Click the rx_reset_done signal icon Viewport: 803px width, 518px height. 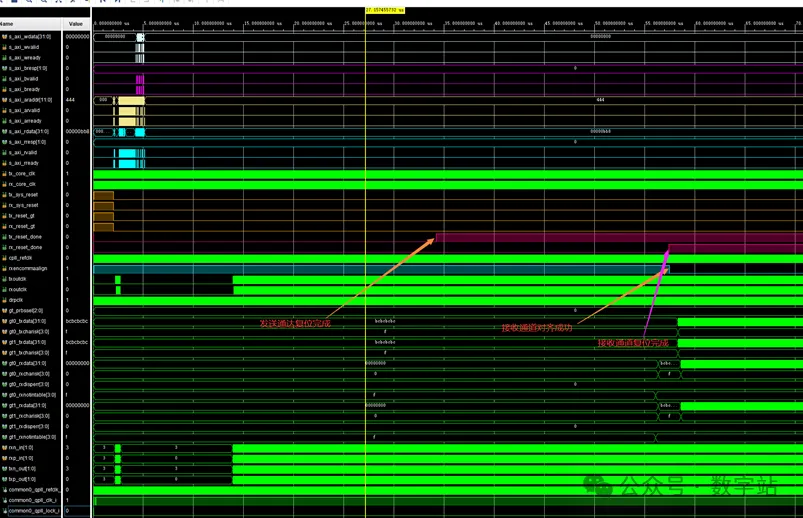pyautogui.click(x=5, y=247)
